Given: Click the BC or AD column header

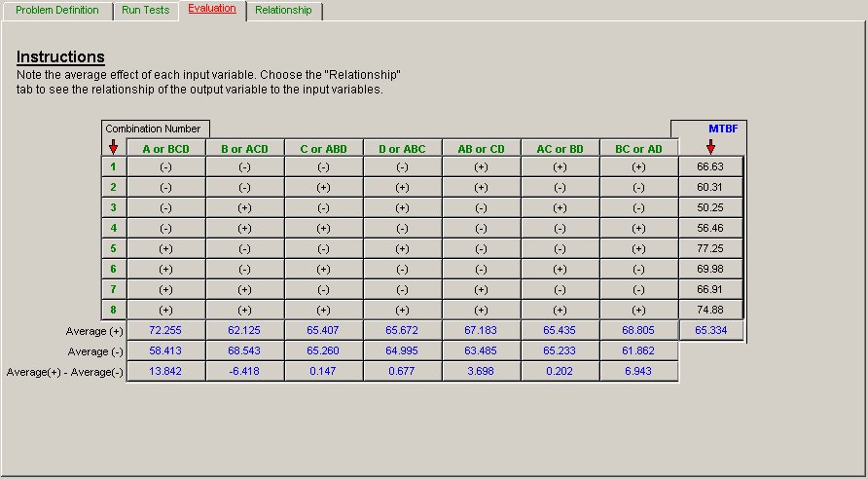Looking at the screenshot, I should 638,149.
